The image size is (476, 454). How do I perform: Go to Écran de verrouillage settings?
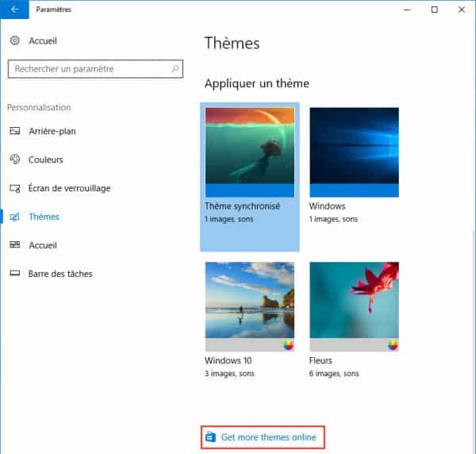pyautogui.click(x=69, y=188)
